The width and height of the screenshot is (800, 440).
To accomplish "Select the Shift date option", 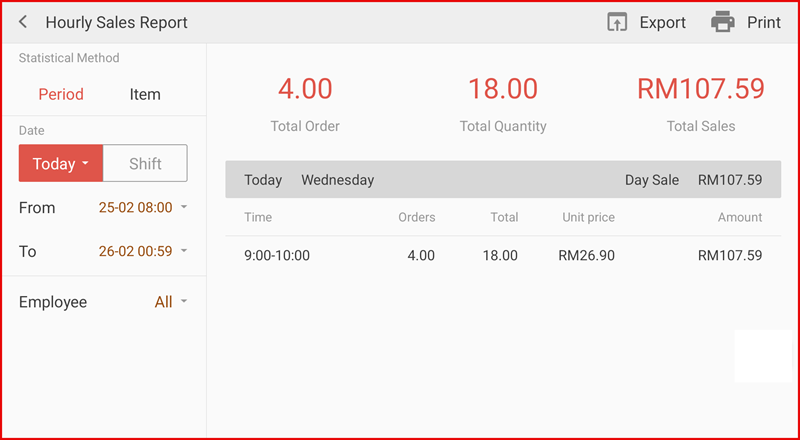I will click(x=145, y=164).
